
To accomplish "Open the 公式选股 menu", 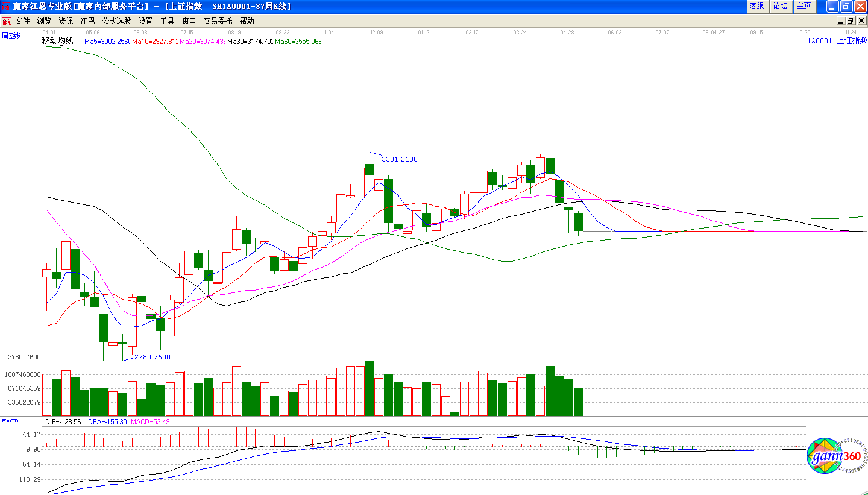I will (116, 20).
